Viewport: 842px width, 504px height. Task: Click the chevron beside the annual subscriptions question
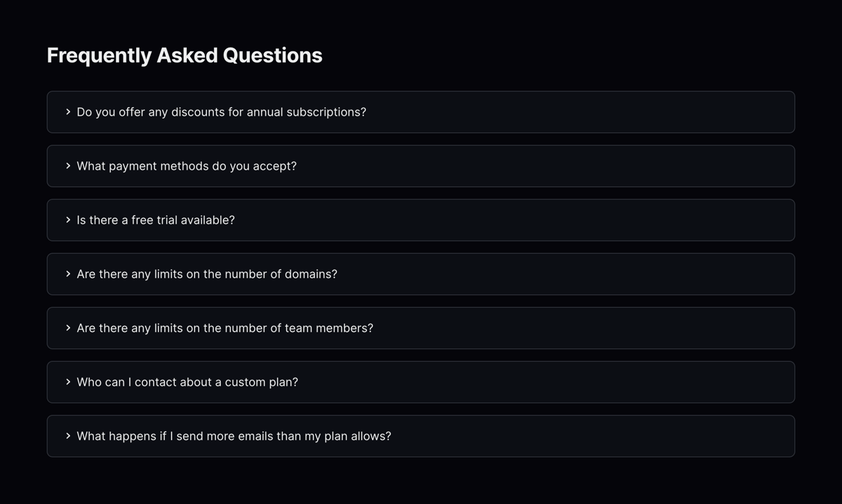click(x=67, y=111)
